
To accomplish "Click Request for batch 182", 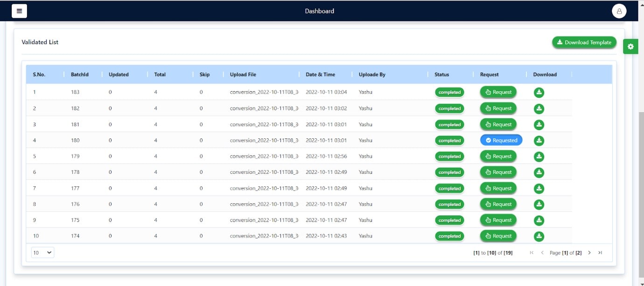I will pos(498,108).
